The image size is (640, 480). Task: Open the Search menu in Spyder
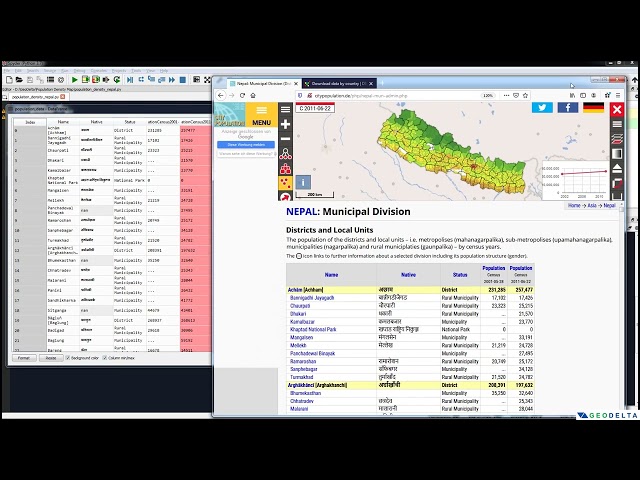(33, 71)
